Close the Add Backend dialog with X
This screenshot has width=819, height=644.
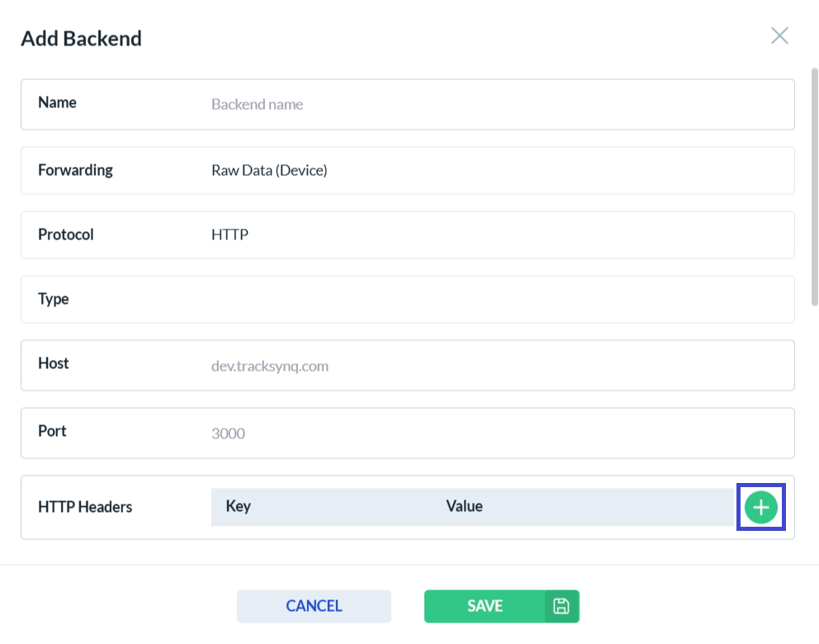[x=779, y=36]
